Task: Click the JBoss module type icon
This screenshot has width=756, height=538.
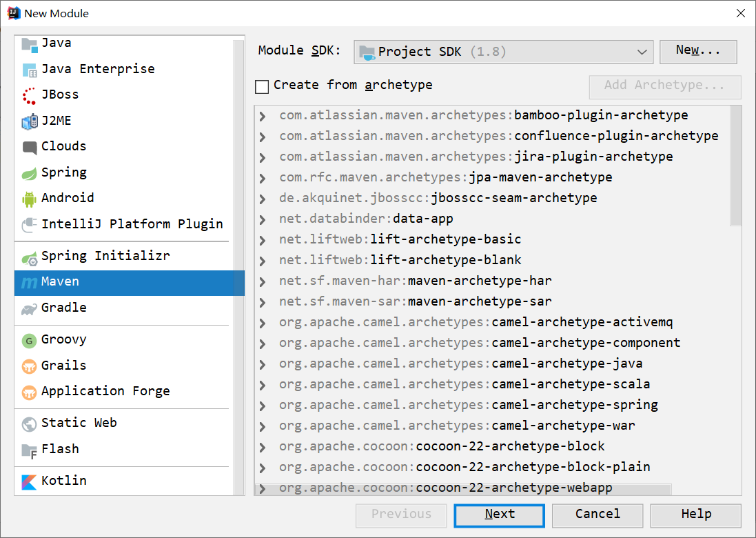Action: tap(30, 95)
